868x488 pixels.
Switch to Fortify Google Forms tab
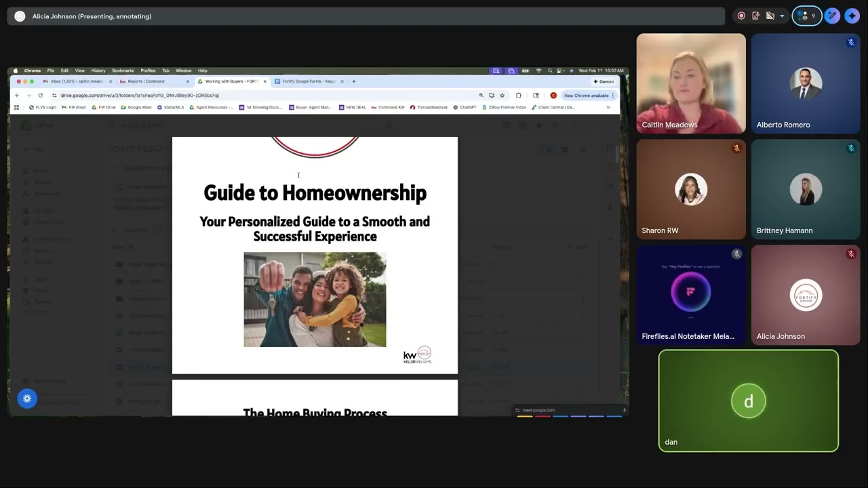pyautogui.click(x=309, y=81)
